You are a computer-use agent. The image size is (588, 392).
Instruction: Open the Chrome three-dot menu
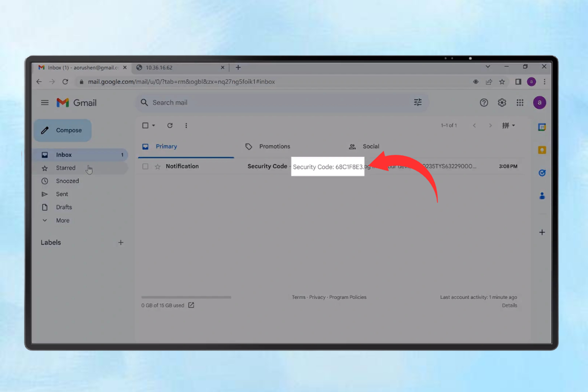(544, 82)
